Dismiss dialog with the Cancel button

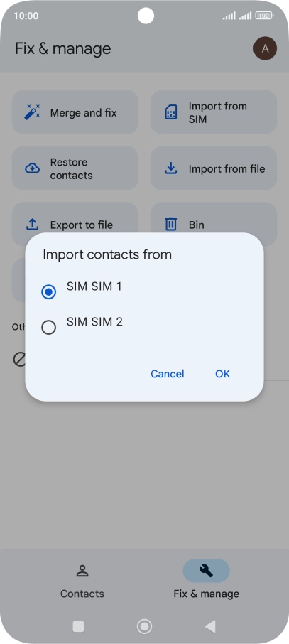[x=167, y=374]
